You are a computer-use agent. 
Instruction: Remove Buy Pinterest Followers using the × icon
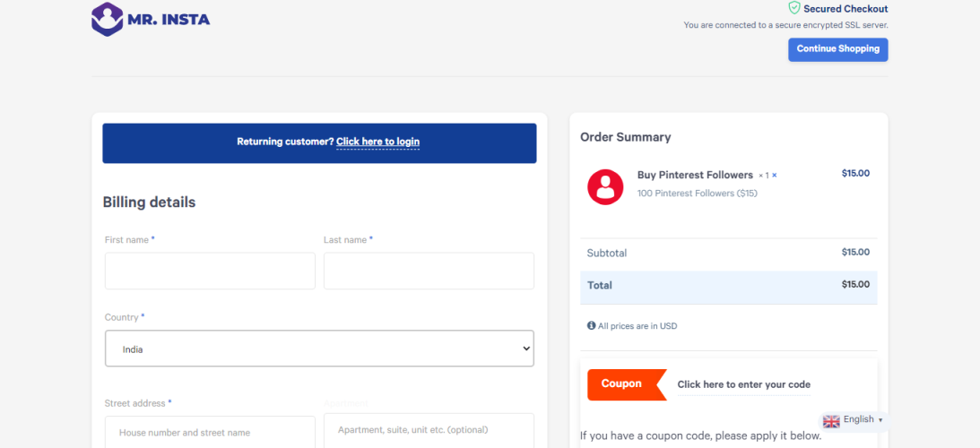[775, 176]
